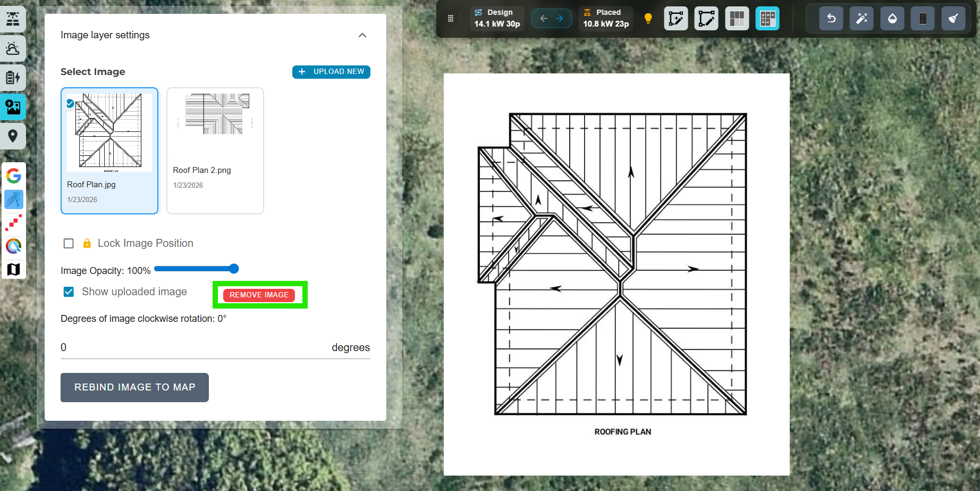Screen dimensions: 980x491
Task: Click Rebind Image to Map button
Action: (x=134, y=387)
